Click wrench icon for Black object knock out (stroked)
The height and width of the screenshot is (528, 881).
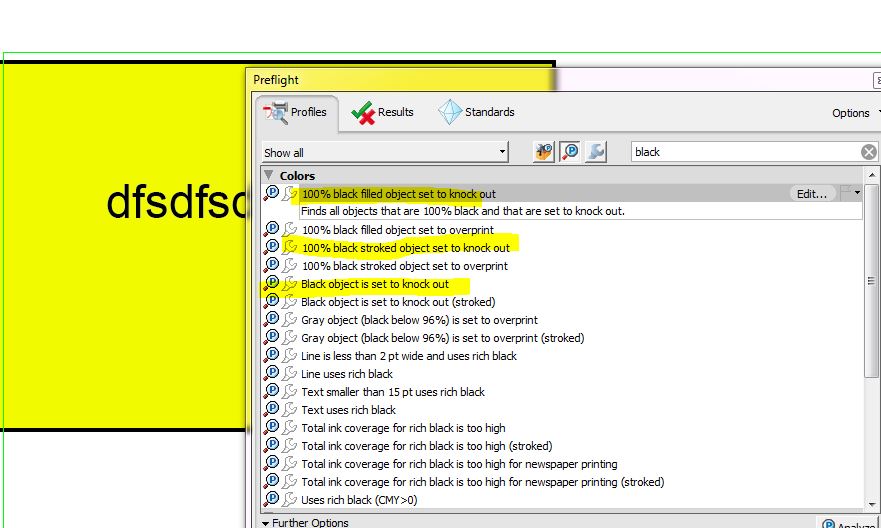[289, 301]
